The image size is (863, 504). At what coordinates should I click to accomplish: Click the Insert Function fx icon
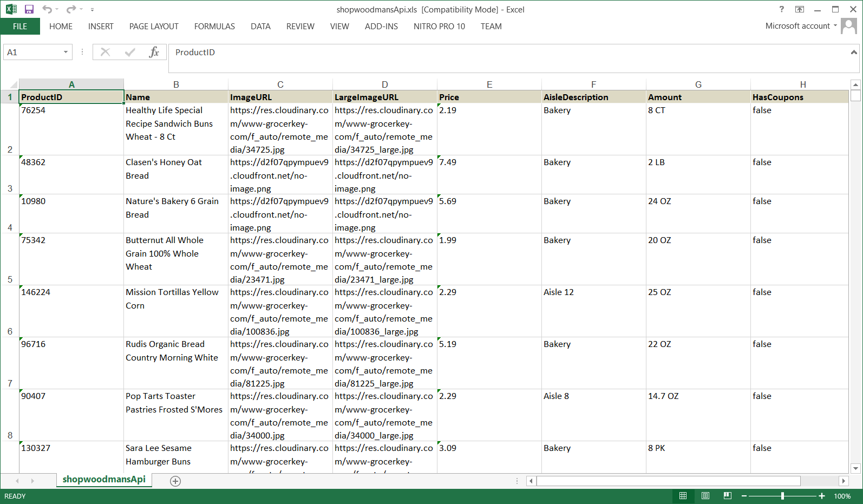(154, 52)
